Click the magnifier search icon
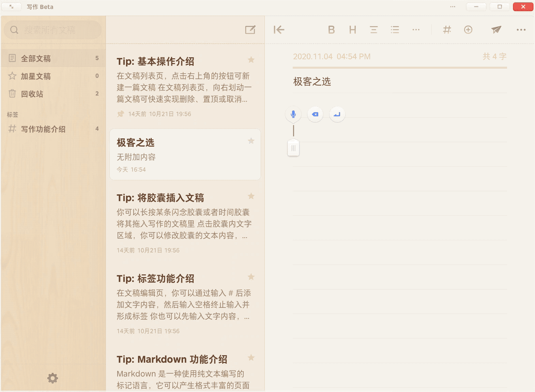 coord(14,30)
